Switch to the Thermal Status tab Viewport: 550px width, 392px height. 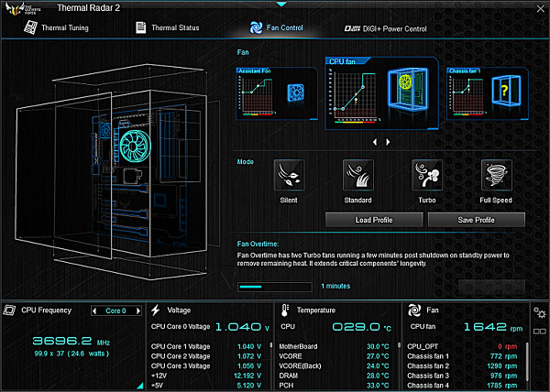[x=168, y=27]
